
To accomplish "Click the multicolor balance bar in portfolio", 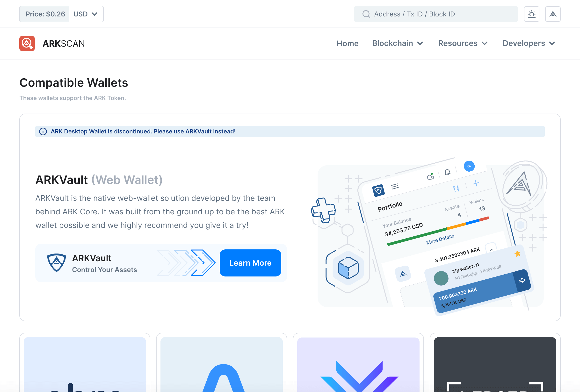I will click(x=438, y=231).
